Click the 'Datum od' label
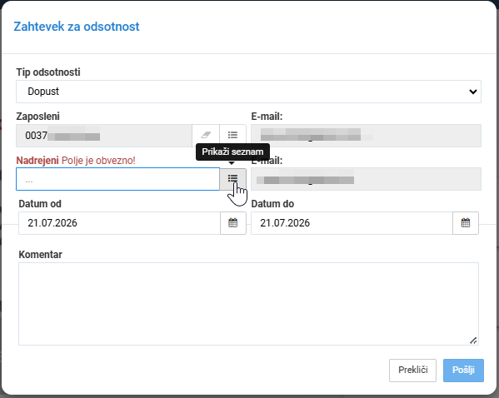 pos(40,204)
